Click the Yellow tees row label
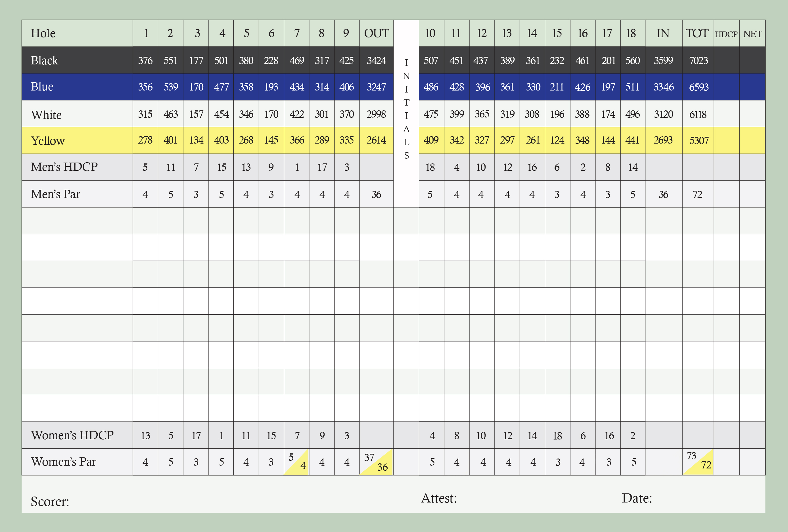 [47, 141]
